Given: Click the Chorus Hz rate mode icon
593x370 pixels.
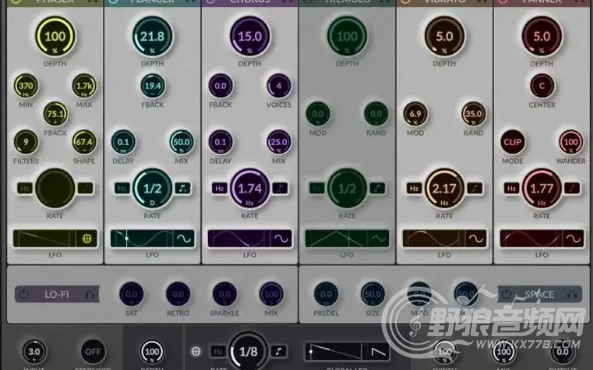Looking at the screenshot, I should point(220,188).
